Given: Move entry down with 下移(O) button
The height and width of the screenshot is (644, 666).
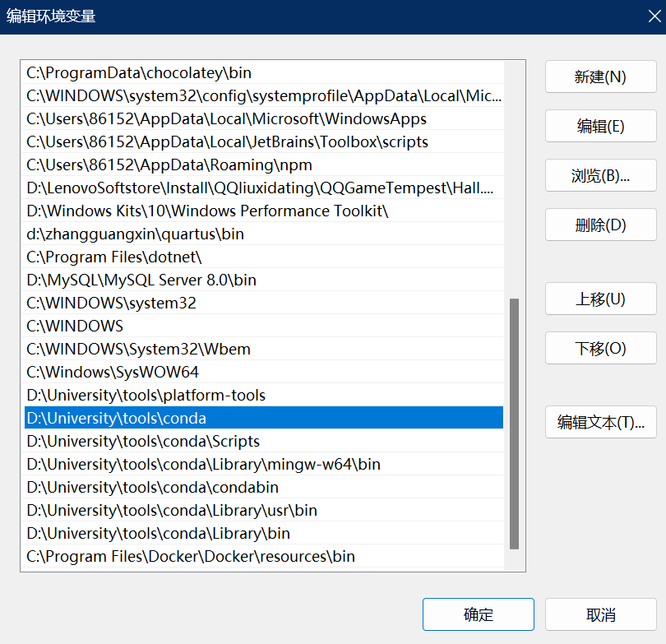Looking at the screenshot, I should click(x=600, y=348).
